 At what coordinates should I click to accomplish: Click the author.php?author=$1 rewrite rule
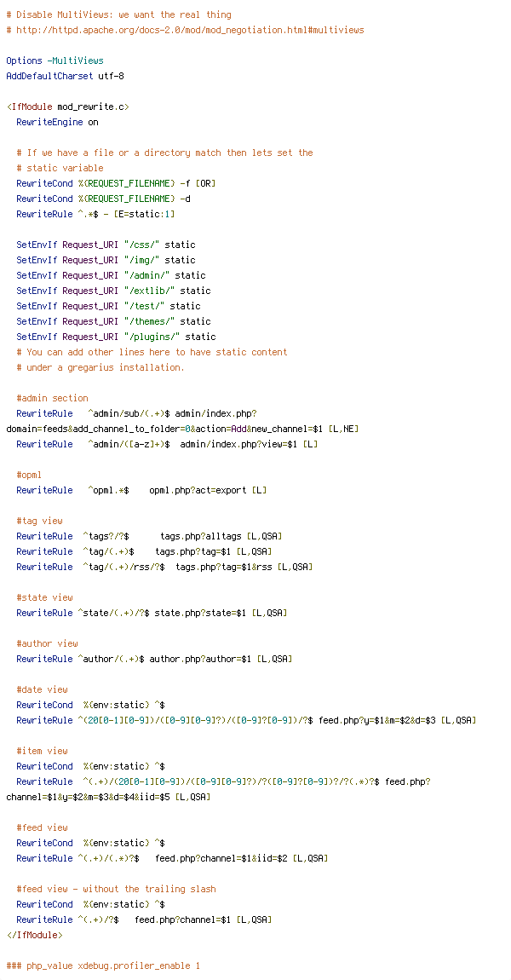154,659
